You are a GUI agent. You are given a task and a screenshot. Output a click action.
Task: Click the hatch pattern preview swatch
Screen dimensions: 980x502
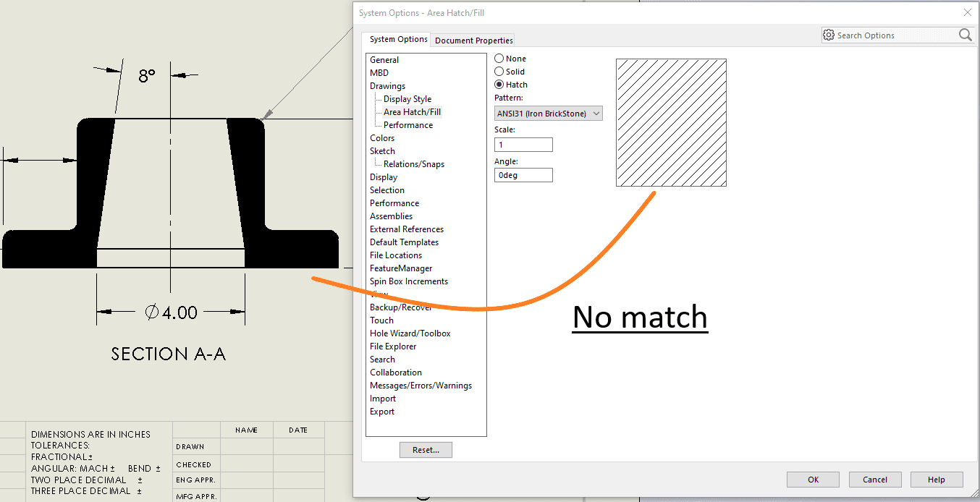[x=671, y=122]
